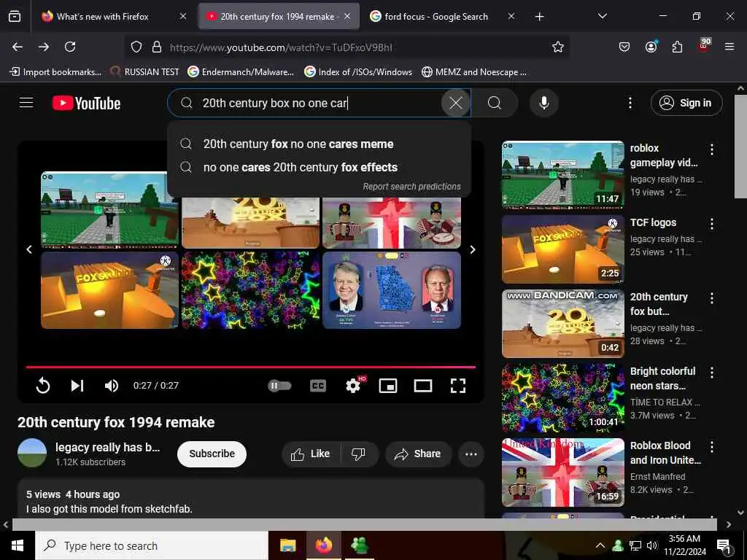This screenshot has width=747, height=560.
Task: Show previous end-screen suggestions arrow
Action: click(x=29, y=249)
